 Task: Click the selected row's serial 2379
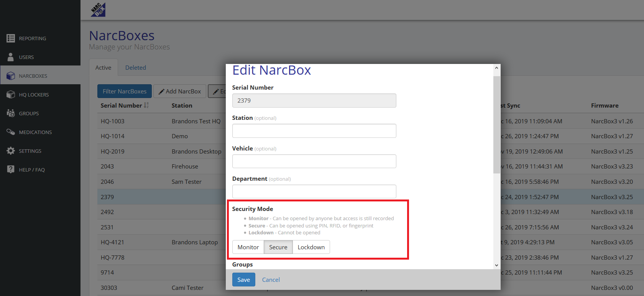pyautogui.click(x=107, y=197)
